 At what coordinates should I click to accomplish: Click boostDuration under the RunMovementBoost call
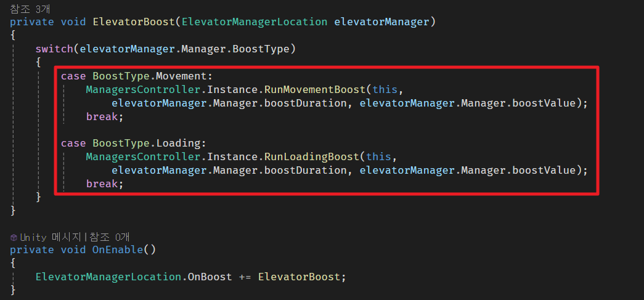(x=305, y=103)
